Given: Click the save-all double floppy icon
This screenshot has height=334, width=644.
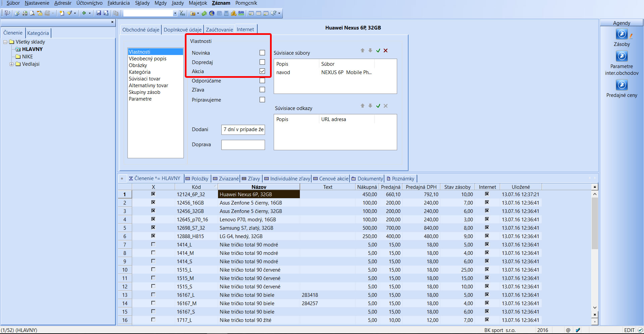Looking at the screenshot, I should click(106, 13).
